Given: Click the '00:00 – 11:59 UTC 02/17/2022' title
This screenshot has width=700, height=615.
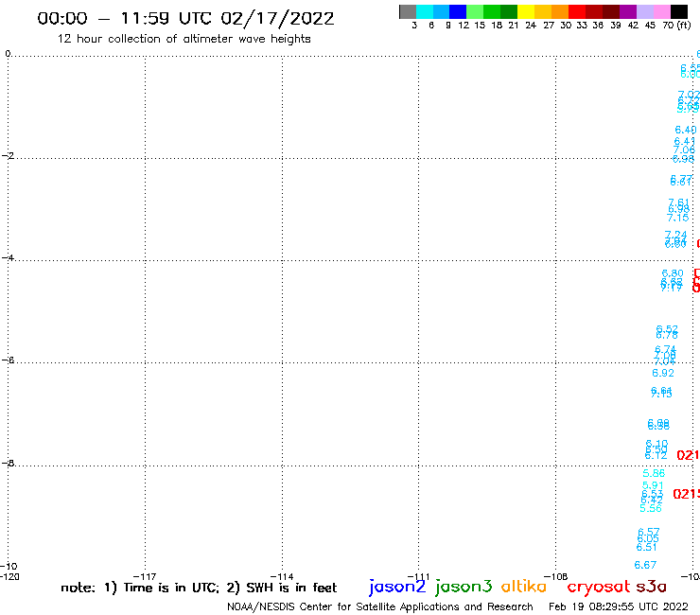Looking at the screenshot, I should tap(185, 18).
